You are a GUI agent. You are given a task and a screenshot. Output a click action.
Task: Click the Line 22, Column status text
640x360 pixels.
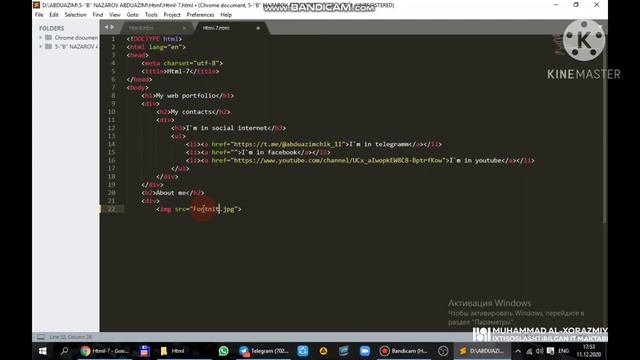71,337
